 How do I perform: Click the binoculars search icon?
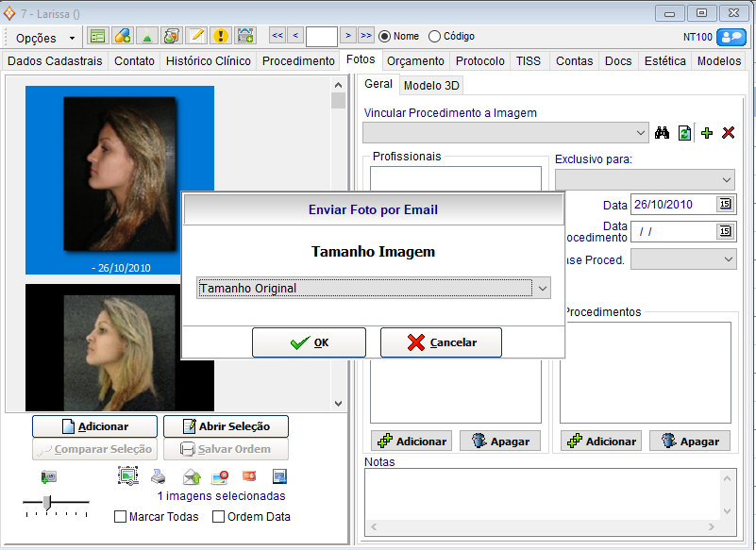pos(662,133)
